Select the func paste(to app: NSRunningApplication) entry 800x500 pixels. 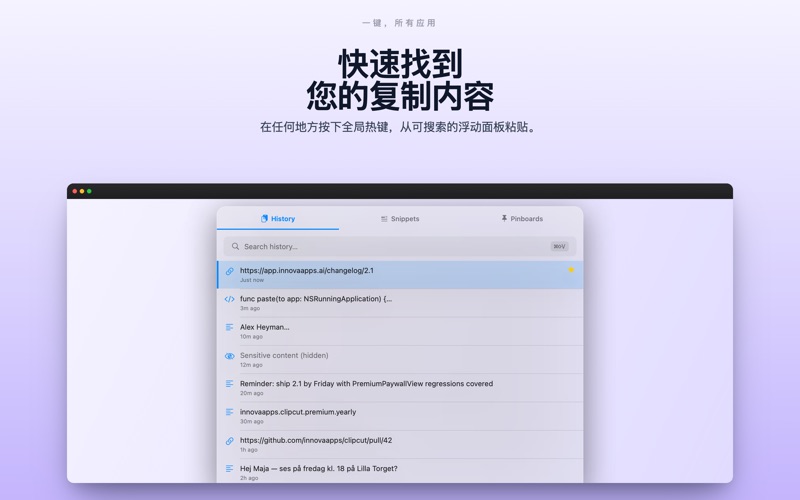[x=400, y=303]
